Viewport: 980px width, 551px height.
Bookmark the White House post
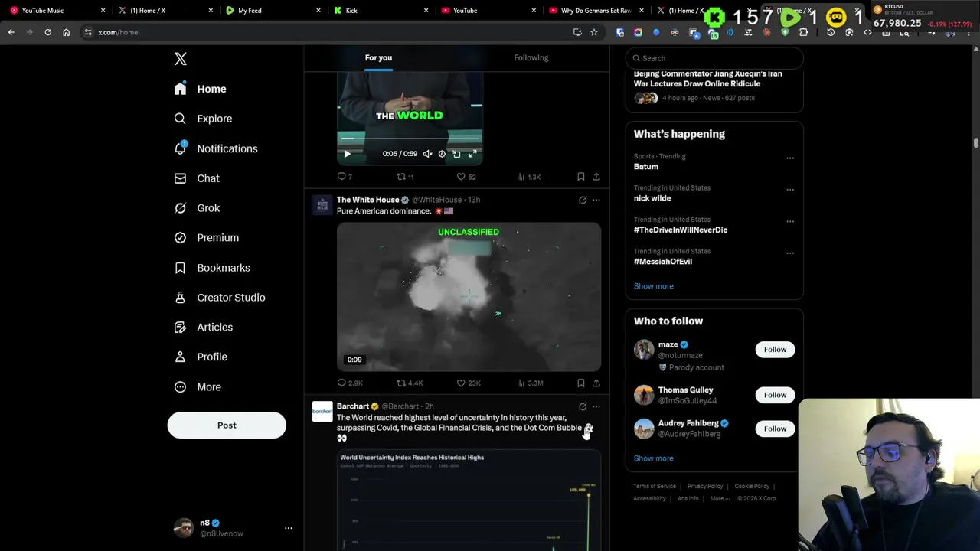581,383
